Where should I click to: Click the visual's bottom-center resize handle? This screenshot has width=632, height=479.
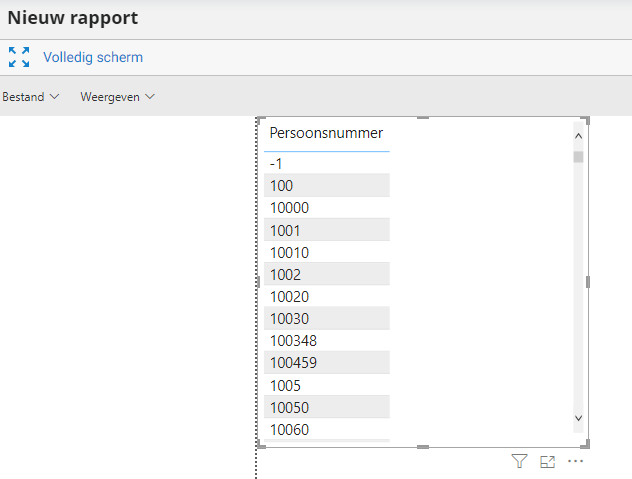422,446
